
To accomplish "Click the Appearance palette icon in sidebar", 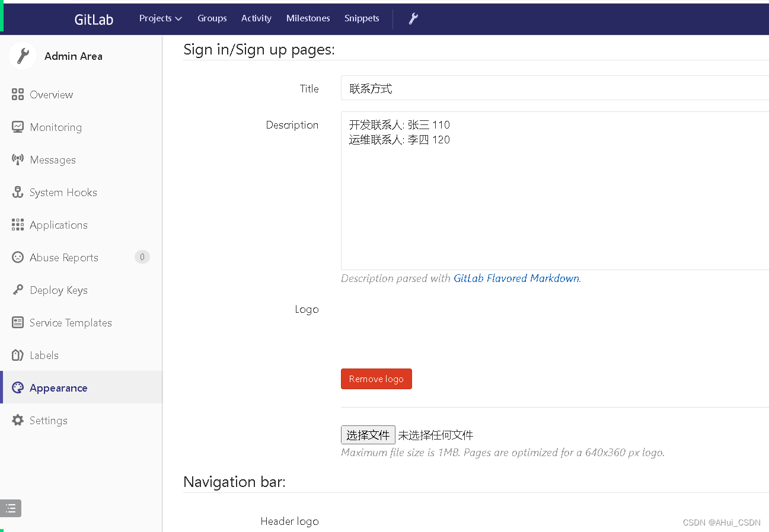I will click(18, 387).
